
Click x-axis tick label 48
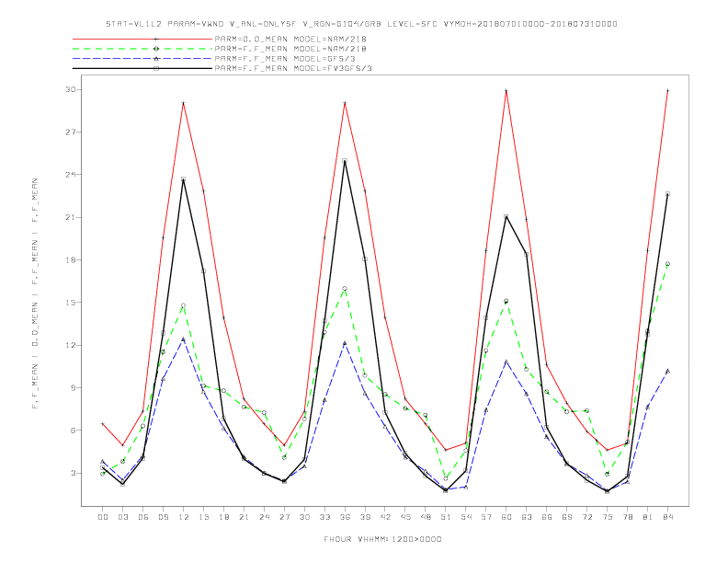point(426,517)
